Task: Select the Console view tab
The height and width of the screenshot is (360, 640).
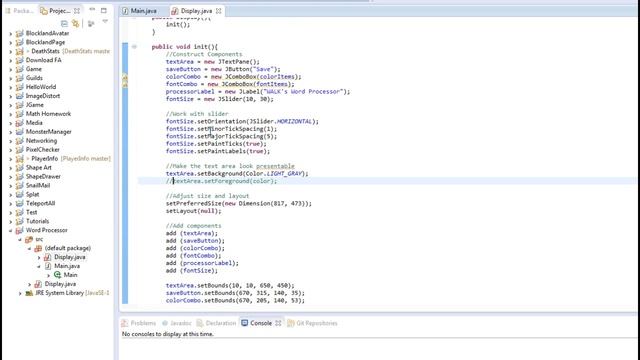Action: click(257, 323)
